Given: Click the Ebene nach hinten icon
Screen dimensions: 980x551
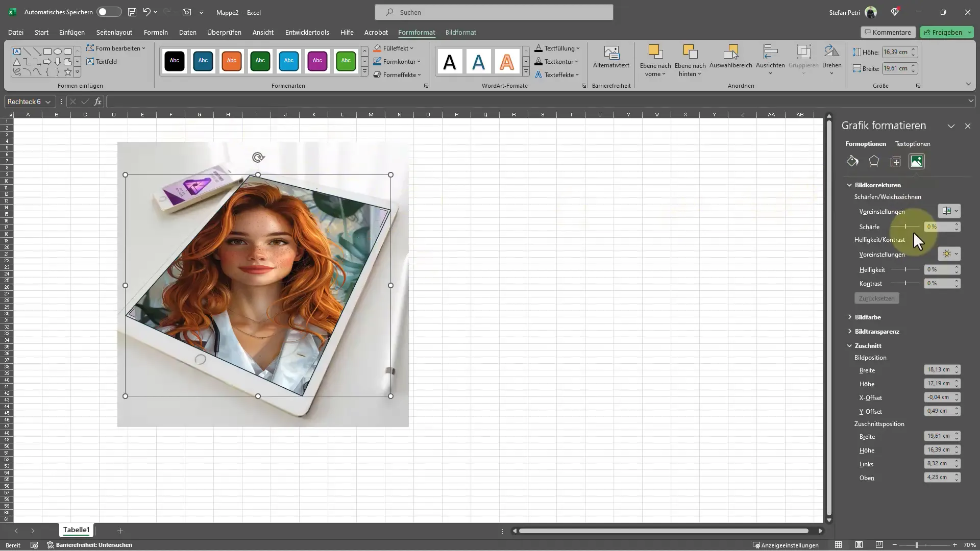Looking at the screenshot, I should [x=690, y=52].
